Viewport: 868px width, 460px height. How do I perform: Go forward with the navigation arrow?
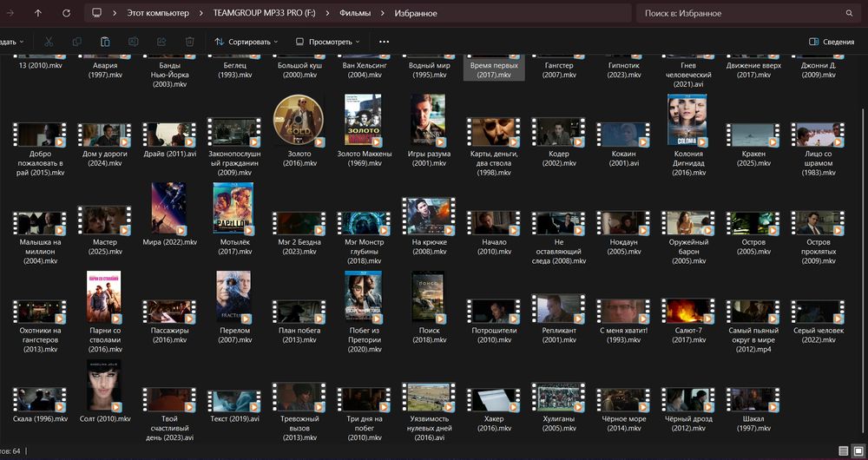click(x=10, y=13)
